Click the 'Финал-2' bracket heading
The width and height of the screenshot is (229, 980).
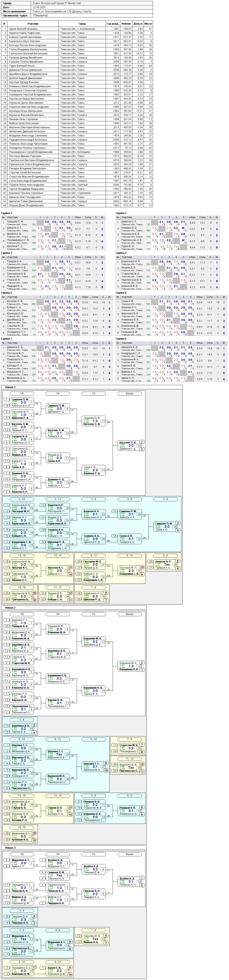click(x=10, y=608)
